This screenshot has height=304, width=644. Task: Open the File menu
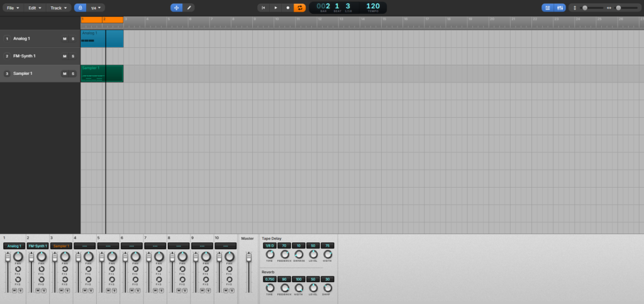(x=13, y=8)
